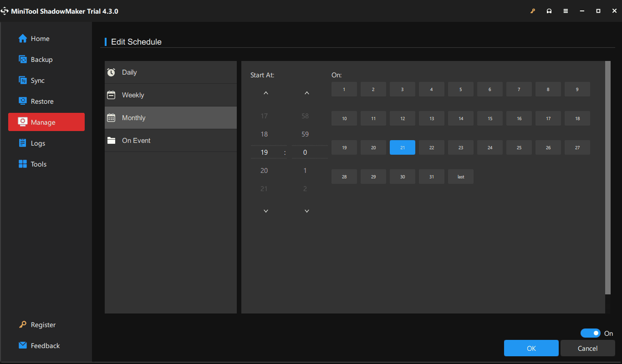
Task: Click the Daily alarm clock icon
Action: point(111,72)
